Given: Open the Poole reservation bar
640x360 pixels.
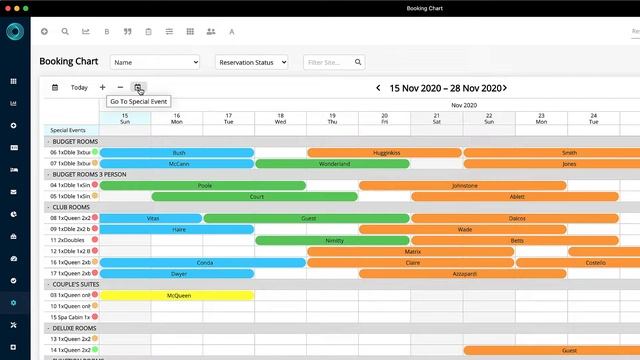Looking at the screenshot, I should pos(203,186).
